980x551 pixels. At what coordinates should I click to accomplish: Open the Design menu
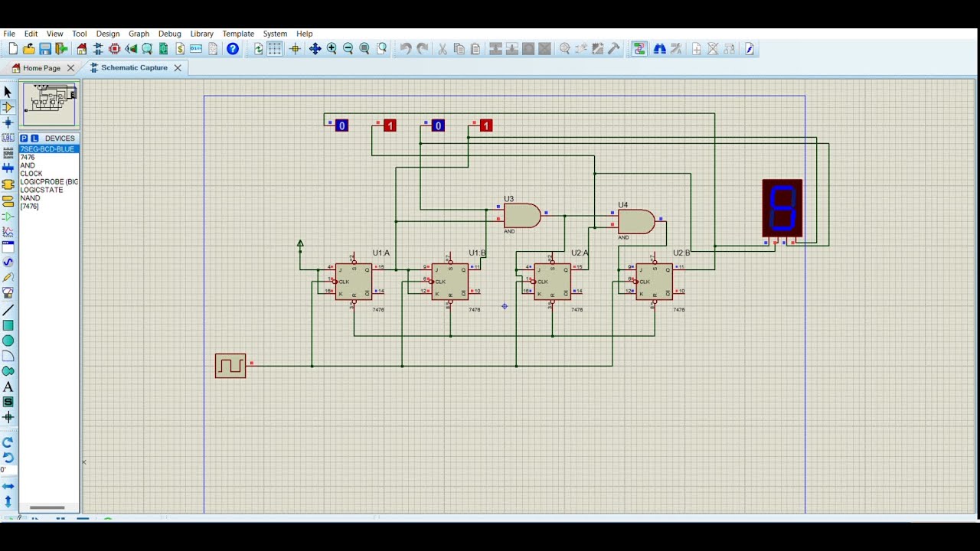(107, 34)
